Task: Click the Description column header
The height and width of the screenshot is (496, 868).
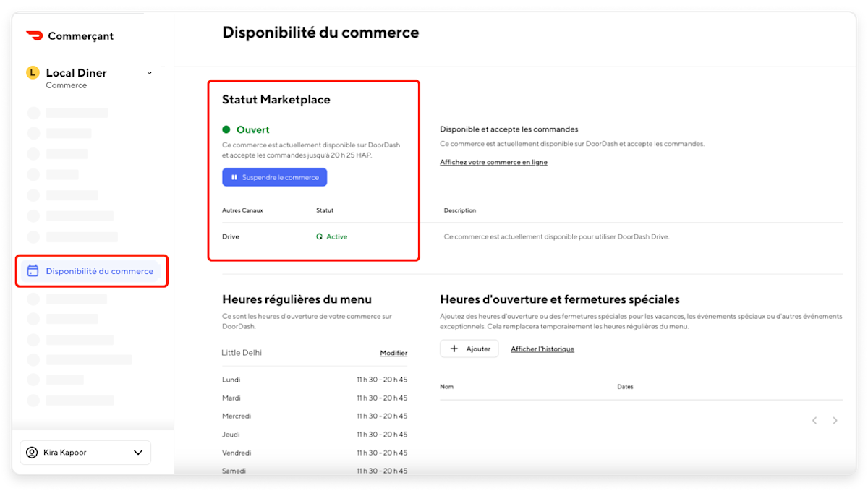Action: (460, 210)
